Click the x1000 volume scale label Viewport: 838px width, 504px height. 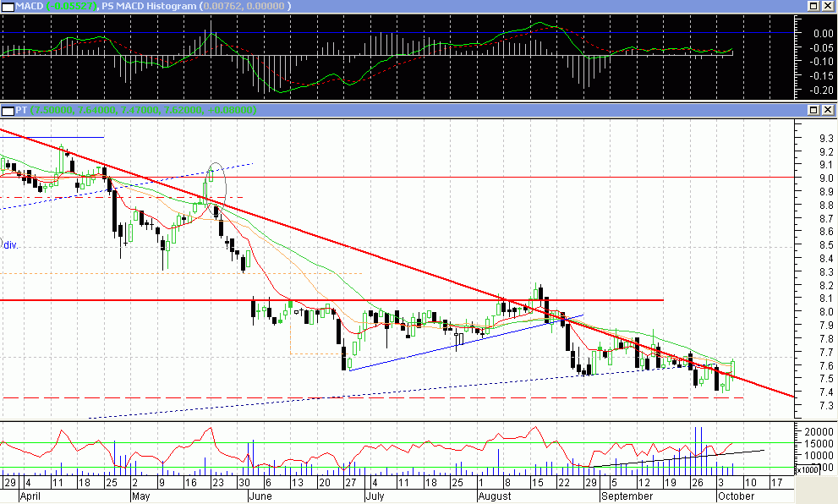point(807,470)
